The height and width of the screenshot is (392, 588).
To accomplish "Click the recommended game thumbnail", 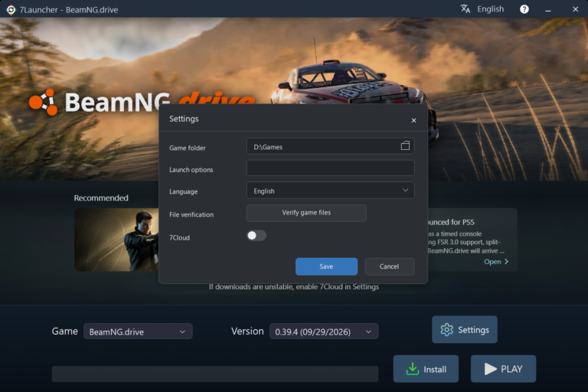I will [116, 240].
